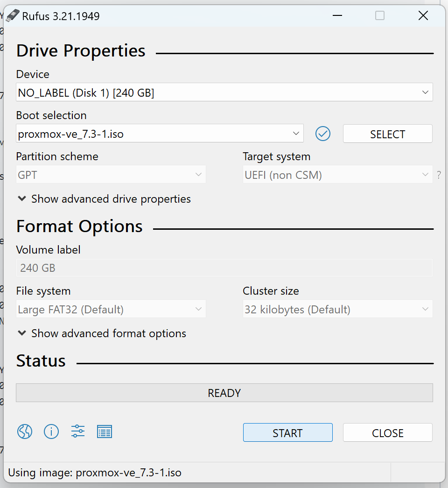Click the Rufus USB drive title icon

[x=13, y=16]
